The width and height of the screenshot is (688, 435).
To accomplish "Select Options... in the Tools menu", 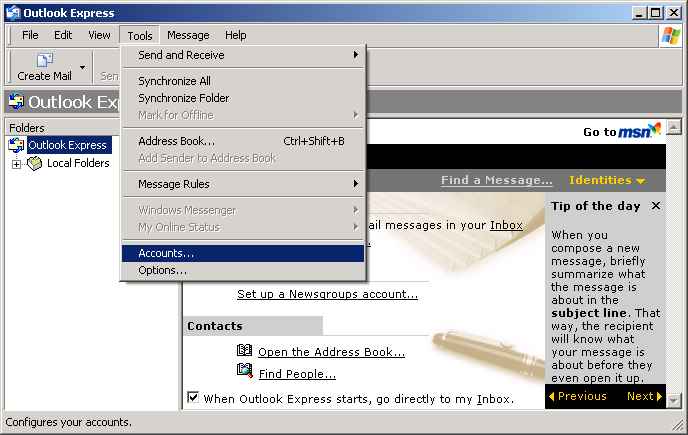I will [243, 270].
